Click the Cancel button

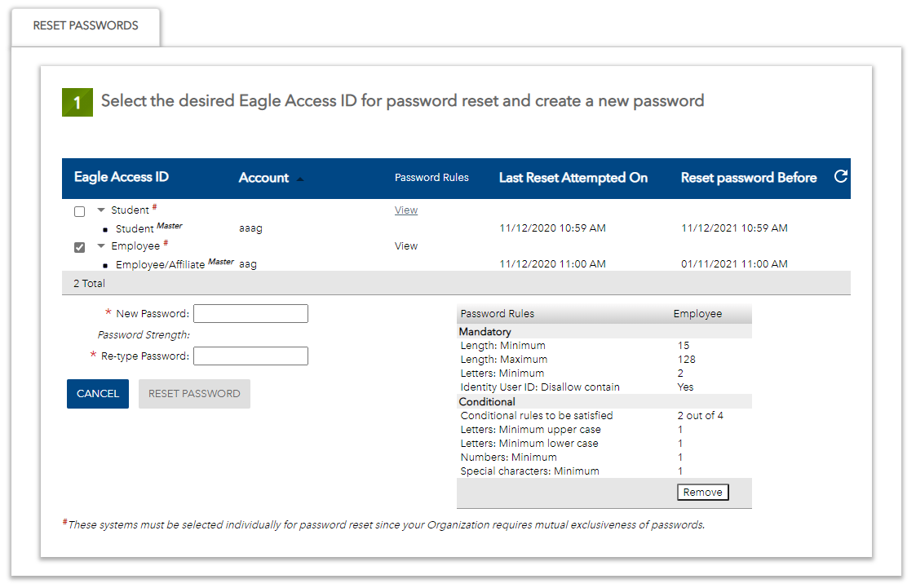pyautogui.click(x=97, y=393)
